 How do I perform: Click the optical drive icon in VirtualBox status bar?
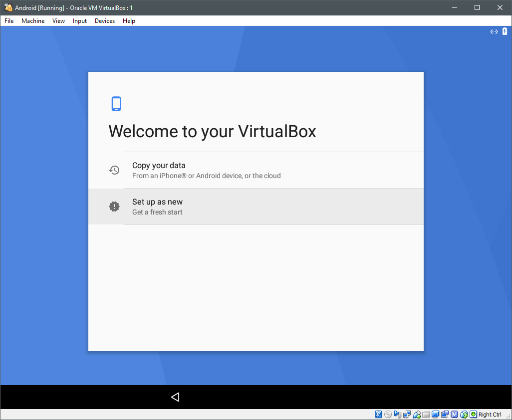click(388, 415)
